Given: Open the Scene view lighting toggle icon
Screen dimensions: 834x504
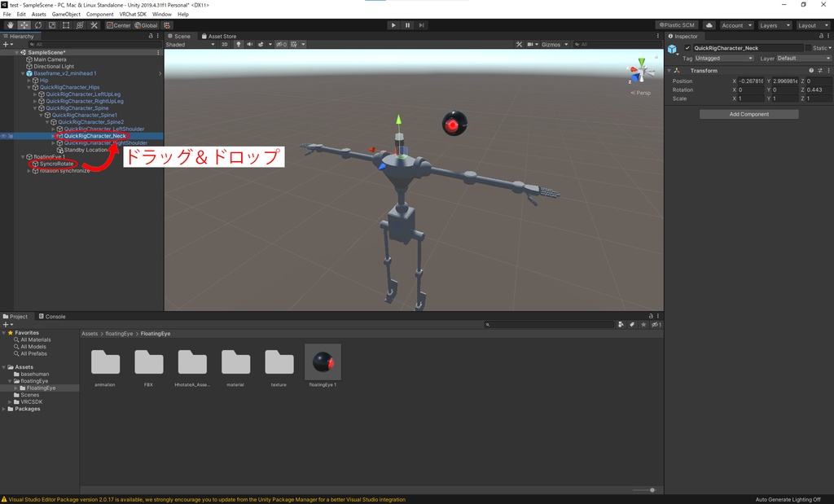Looking at the screenshot, I should (x=239, y=44).
